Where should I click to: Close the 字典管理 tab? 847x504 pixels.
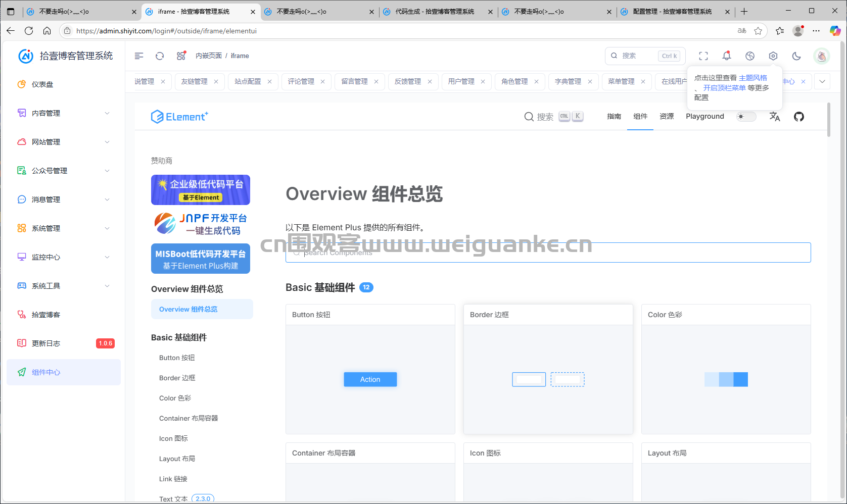pos(590,81)
